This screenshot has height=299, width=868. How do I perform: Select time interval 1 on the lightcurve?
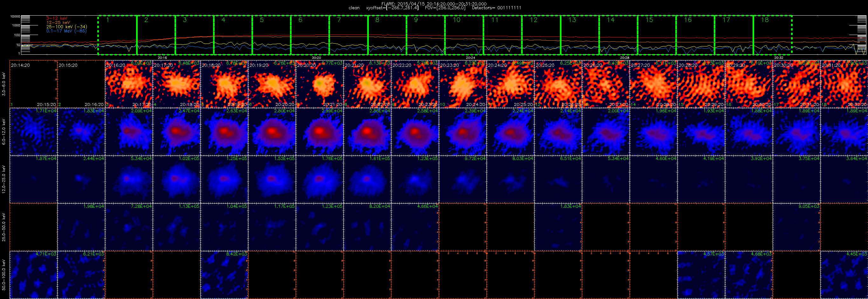pos(118,35)
